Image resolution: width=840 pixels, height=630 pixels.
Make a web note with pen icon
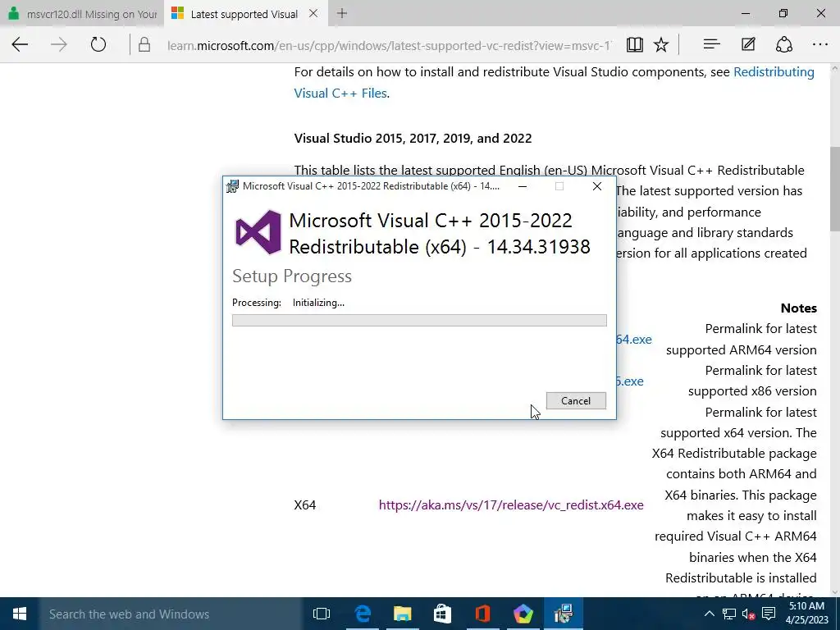pos(748,44)
